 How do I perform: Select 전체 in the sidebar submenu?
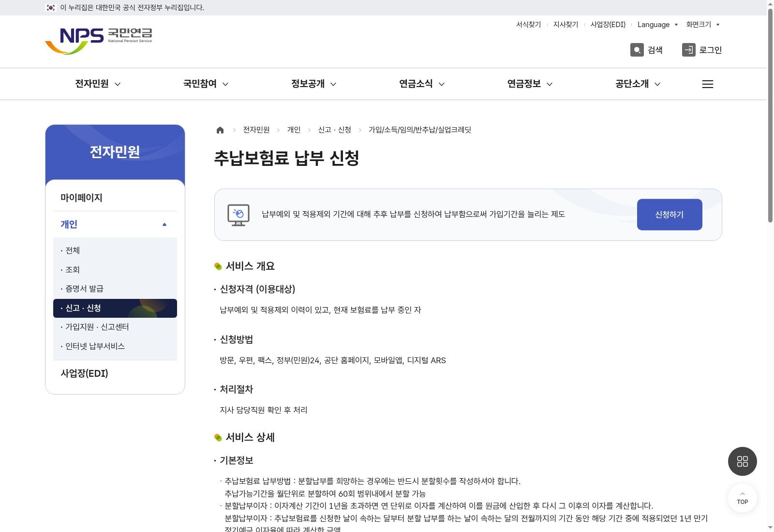115,251
